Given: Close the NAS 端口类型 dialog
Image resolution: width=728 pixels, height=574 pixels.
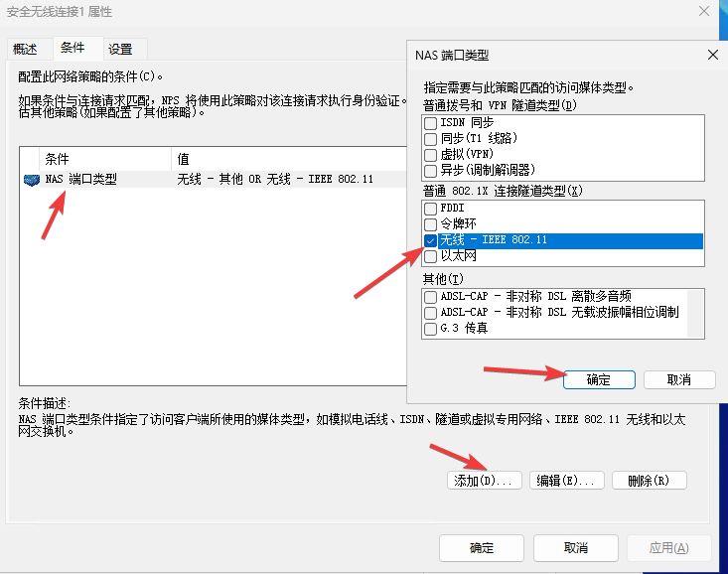Looking at the screenshot, I should pyautogui.click(x=711, y=56).
